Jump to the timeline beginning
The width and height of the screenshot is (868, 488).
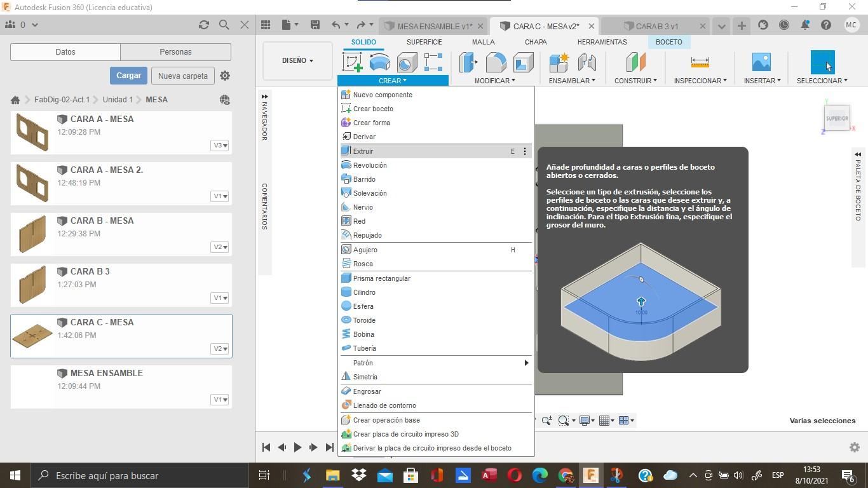coord(266,447)
